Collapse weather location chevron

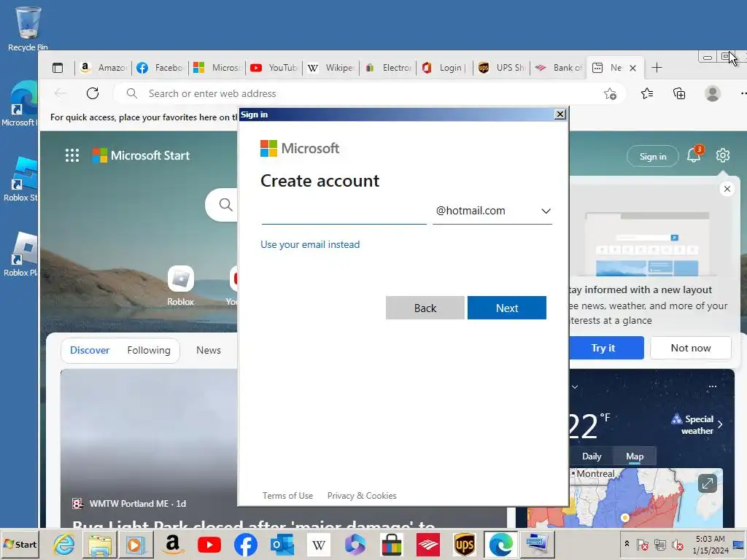tap(575, 386)
